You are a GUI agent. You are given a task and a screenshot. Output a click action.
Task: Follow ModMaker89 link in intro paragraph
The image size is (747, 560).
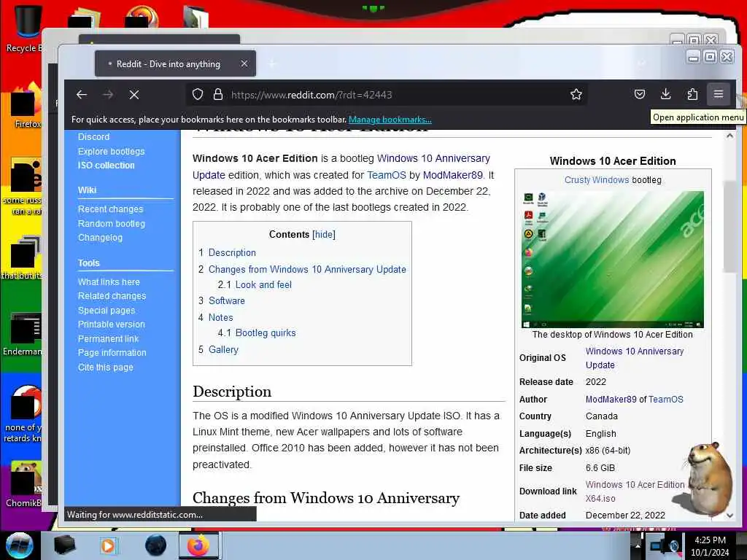(452, 175)
